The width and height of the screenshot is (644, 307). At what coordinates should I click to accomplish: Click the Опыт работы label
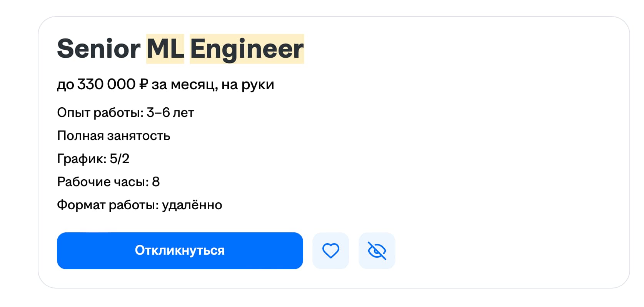(100, 113)
